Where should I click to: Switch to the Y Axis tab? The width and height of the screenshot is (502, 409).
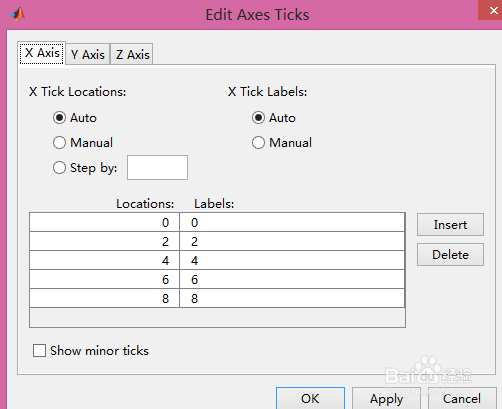tap(88, 54)
